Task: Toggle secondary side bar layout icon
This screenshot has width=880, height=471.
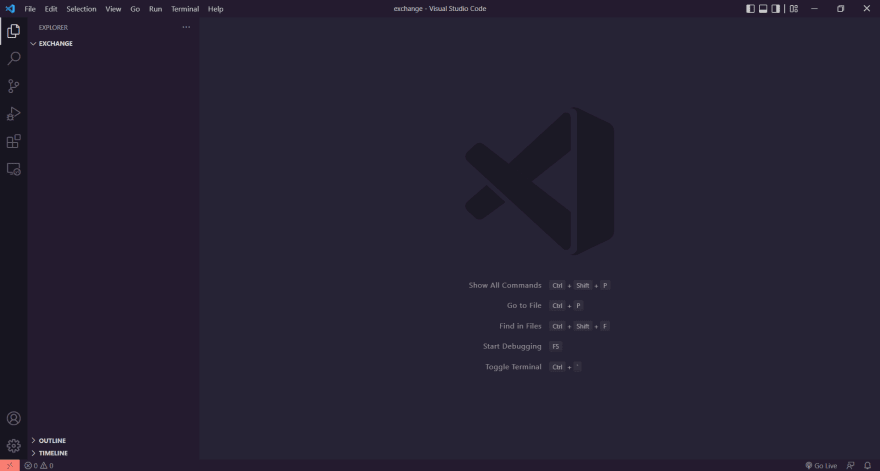Action: point(776,8)
